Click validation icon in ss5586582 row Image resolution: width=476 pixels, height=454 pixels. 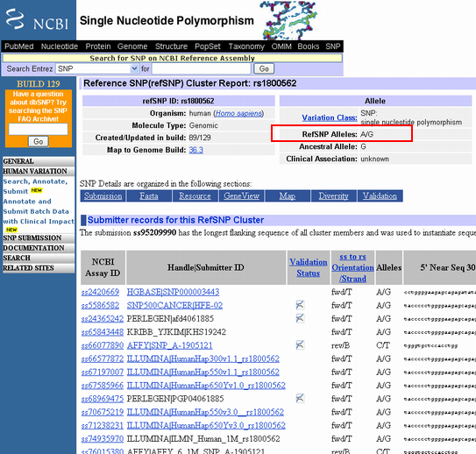coord(300,305)
